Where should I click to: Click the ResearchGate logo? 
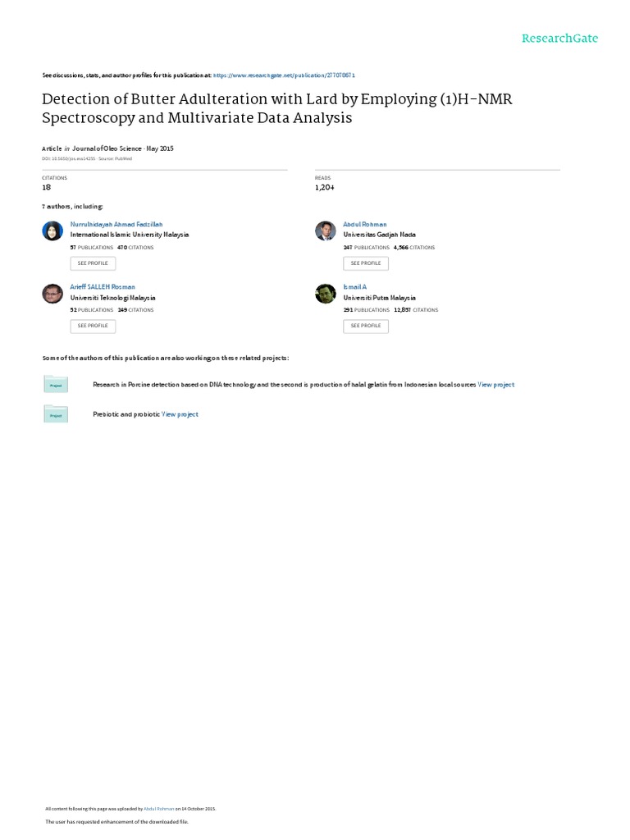(560, 38)
